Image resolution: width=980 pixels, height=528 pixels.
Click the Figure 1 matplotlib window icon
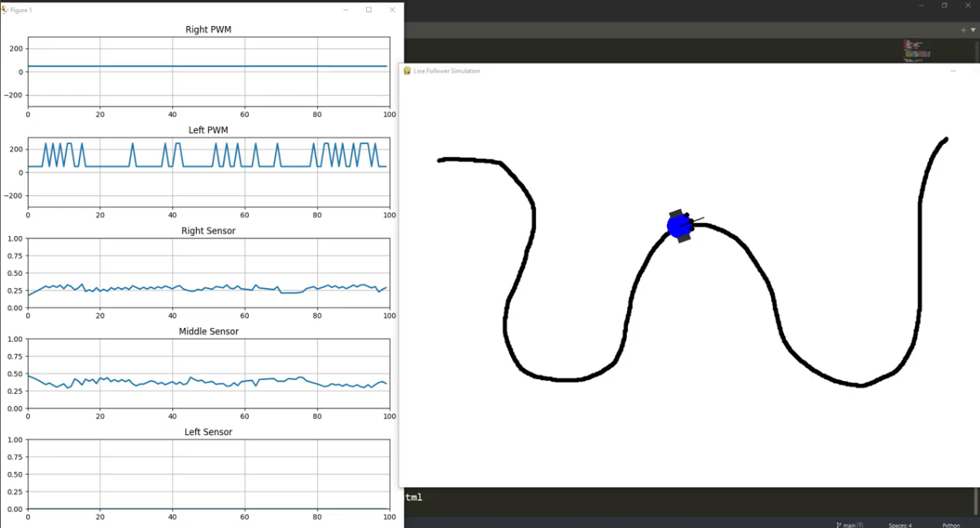[5, 10]
